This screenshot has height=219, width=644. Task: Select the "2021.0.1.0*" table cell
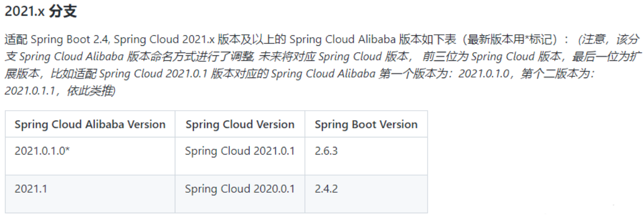(x=42, y=151)
